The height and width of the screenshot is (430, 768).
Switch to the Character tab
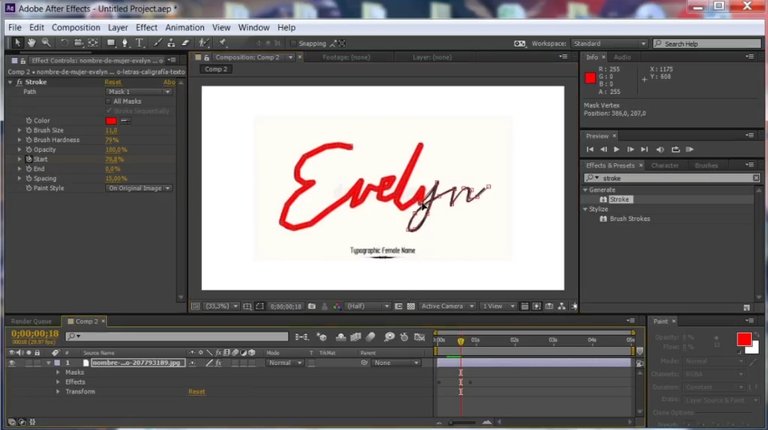coord(664,165)
